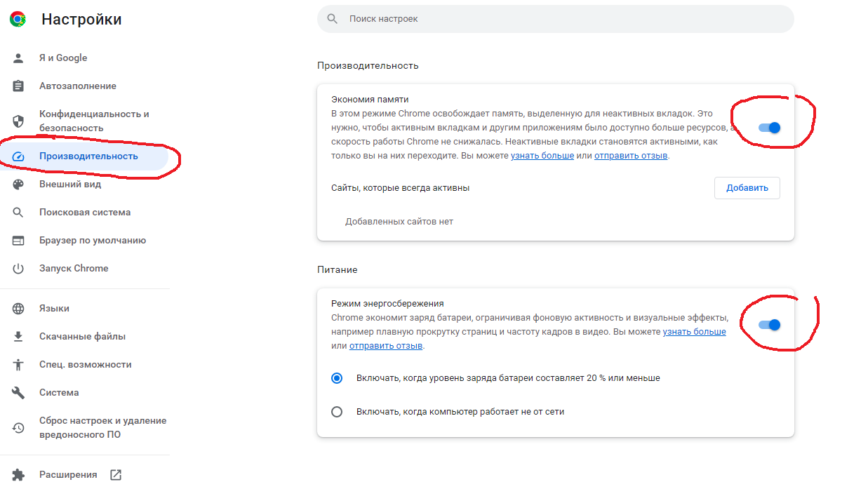Select the radio option for работает не от сети
The image size is (868, 489).
(337, 412)
